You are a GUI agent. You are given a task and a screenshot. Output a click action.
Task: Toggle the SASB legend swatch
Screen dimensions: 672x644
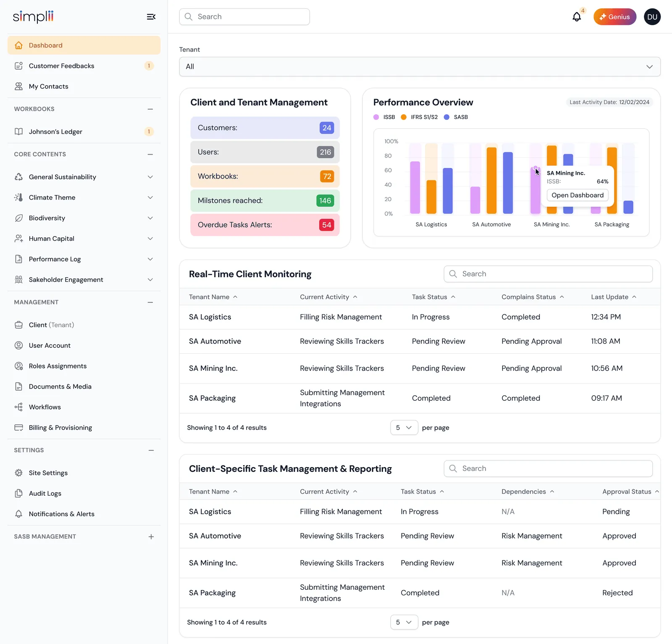446,117
